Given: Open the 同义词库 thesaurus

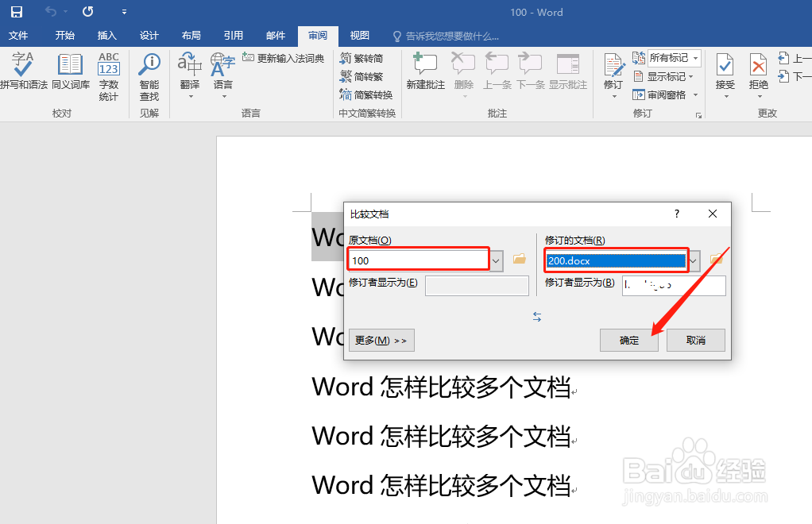Looking at the screenshot, I should (71, 71).
